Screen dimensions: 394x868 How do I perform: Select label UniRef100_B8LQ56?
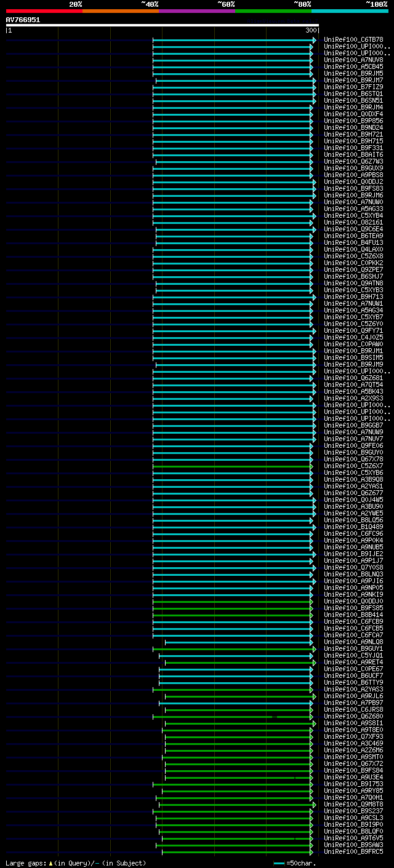click(x=353, y=520)
